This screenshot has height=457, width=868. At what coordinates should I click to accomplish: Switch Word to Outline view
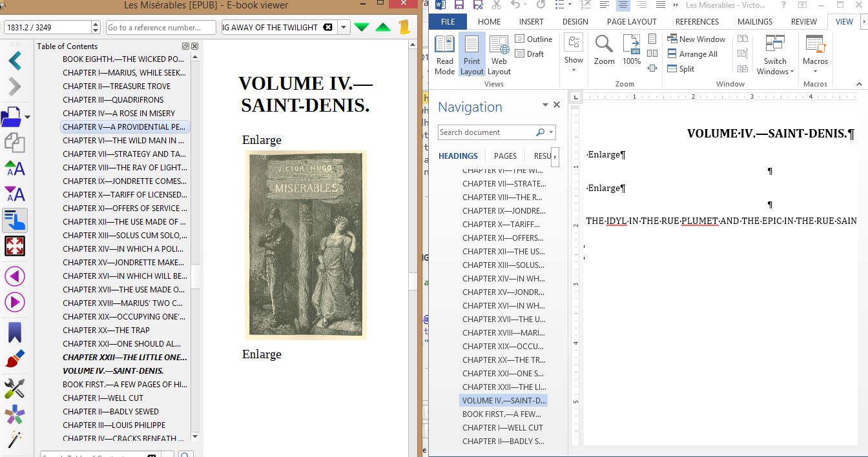(x=533, y=39)
